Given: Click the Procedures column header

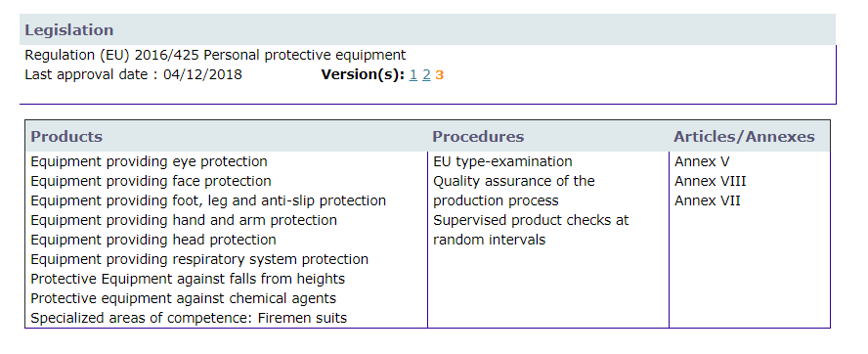Looking at the screenshot, I should tap(478, 136).
